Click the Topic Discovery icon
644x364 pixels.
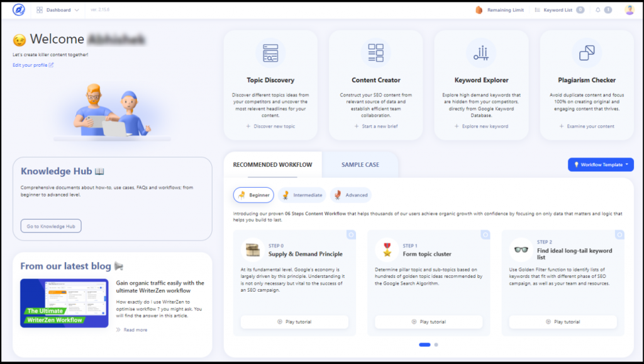pos(270,53)
